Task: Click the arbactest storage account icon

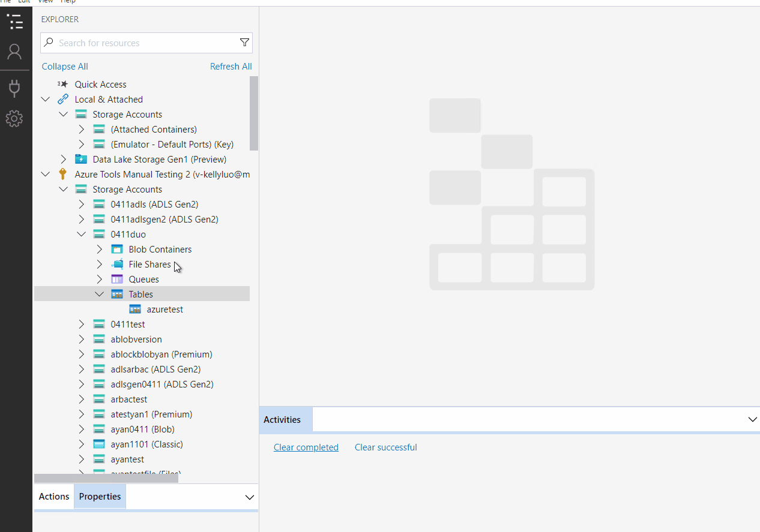Action: (x=99, y=399)
